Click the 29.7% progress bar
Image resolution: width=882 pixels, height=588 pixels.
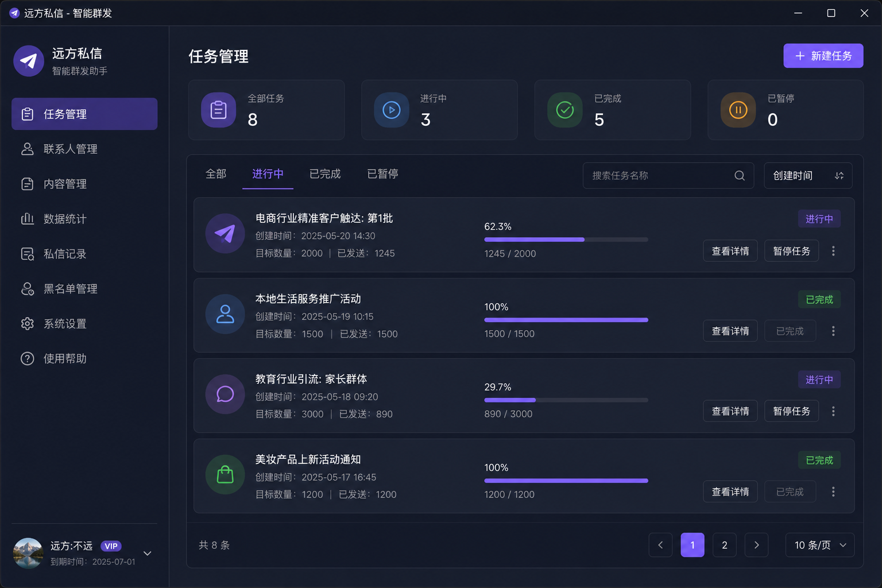point(566,400)
